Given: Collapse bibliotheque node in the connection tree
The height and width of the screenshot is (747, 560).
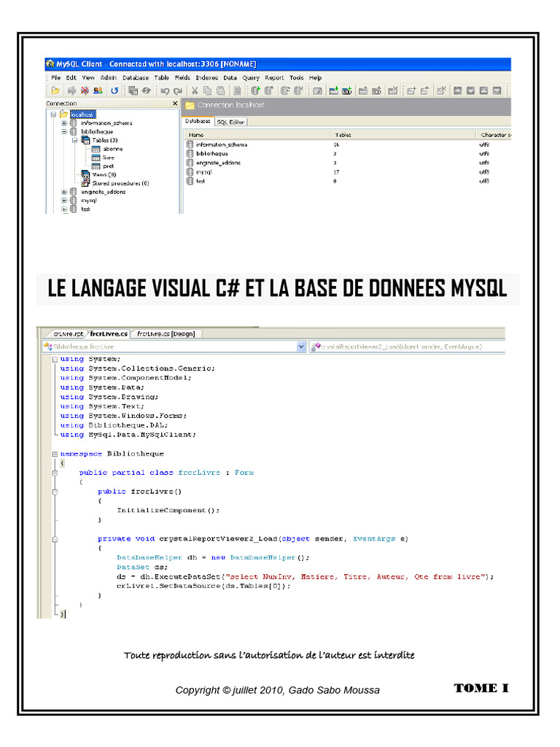Looking at the screenshot, I should tap(64, 131).
